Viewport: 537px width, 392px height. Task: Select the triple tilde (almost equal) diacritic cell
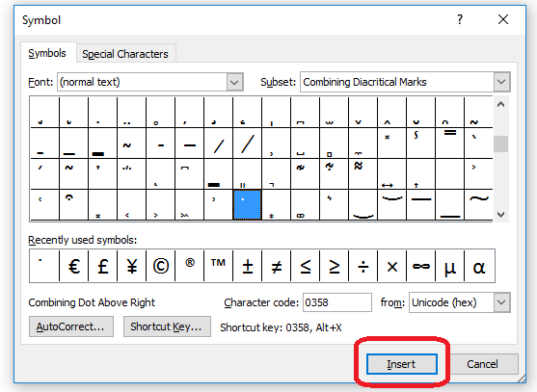pos(363,173)
